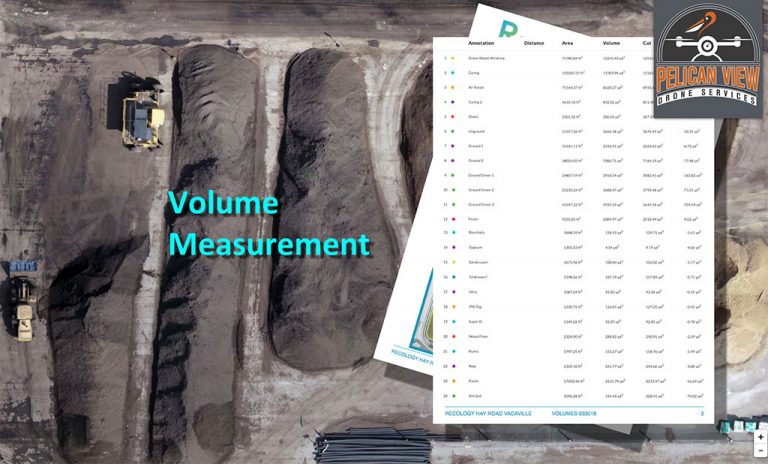The height and width of the screenshot is (464, 768).
Task: Click the green P logo on the report
Action: [x=508, y=28]
